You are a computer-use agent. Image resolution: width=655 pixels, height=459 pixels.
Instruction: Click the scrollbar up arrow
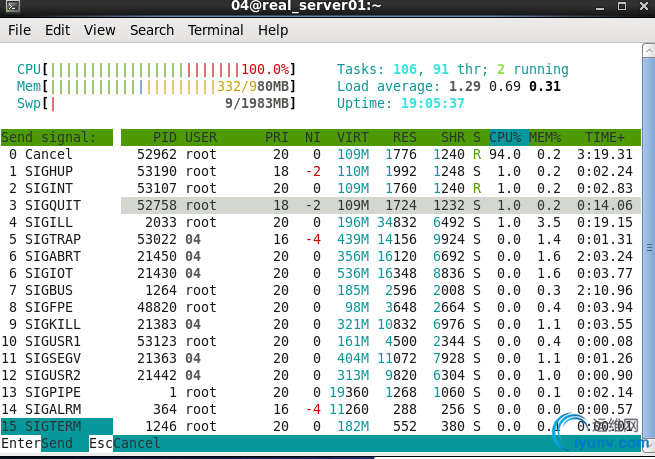pyautogui.click(x=649, y=51)
